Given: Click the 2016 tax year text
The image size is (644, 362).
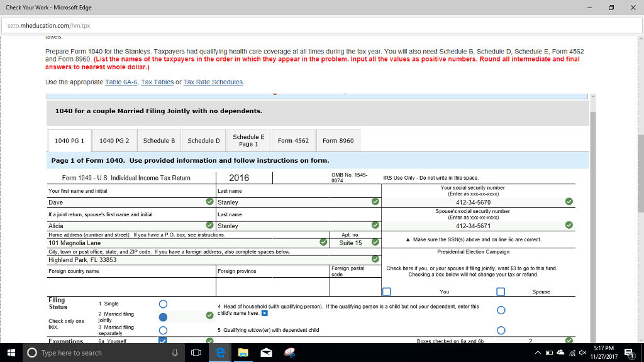Looking at the screenshot, I should click(239, 178).
